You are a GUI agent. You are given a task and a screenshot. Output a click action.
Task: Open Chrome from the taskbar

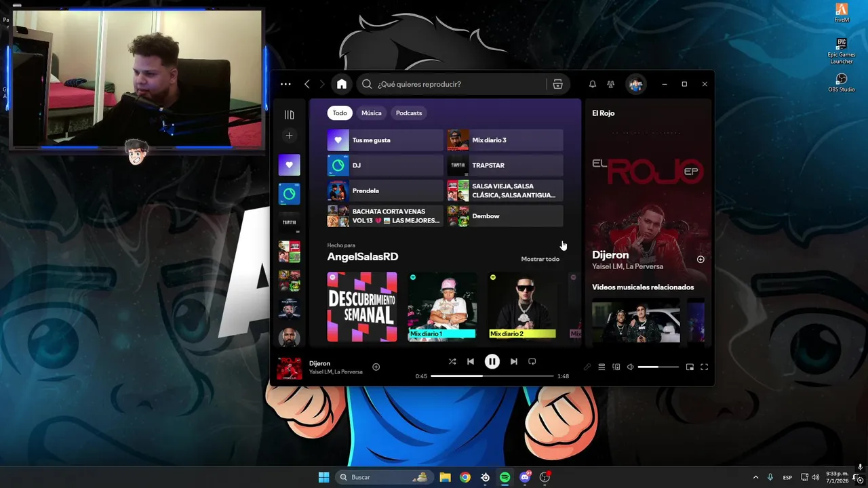pos(465,477)
